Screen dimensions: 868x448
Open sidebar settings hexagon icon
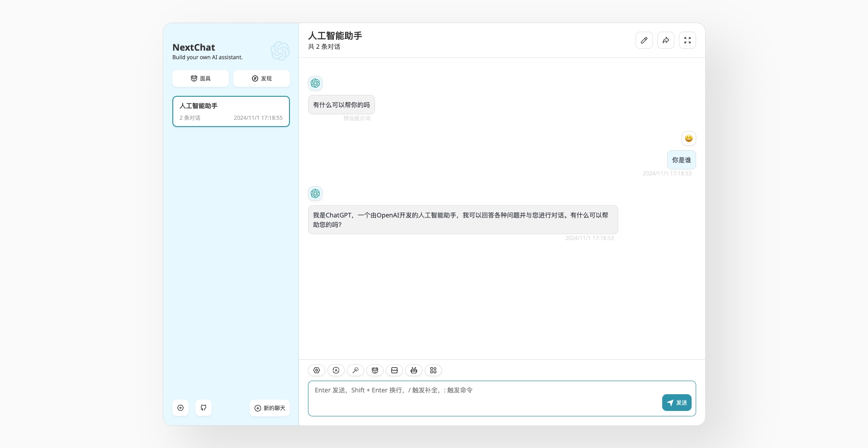180,408
